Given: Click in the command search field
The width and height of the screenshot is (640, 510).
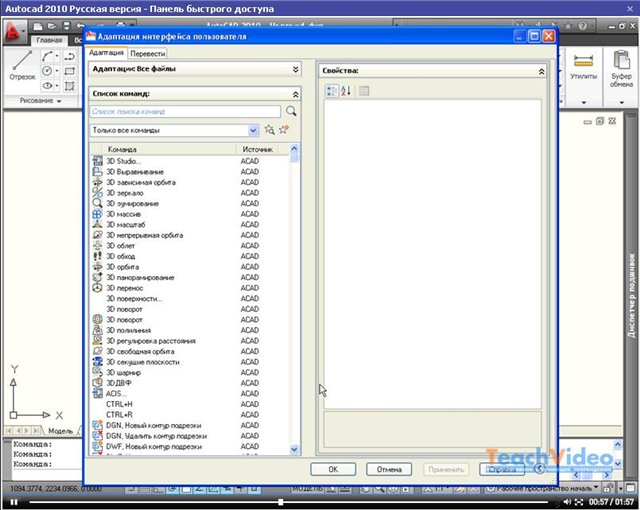Looking at the screenshot, I should [x=185, y=111].
